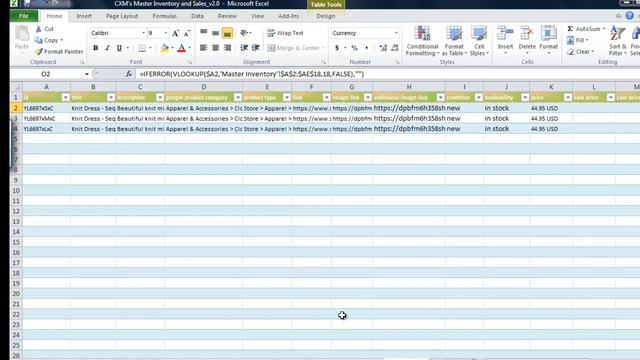
Task: Open filter dropdown for condition column
Action: (478, 98)
